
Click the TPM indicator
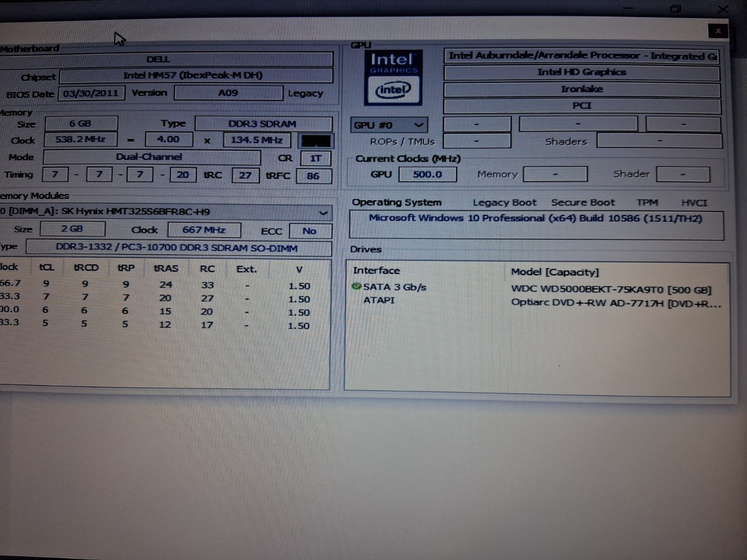click(x=647, y=203)
